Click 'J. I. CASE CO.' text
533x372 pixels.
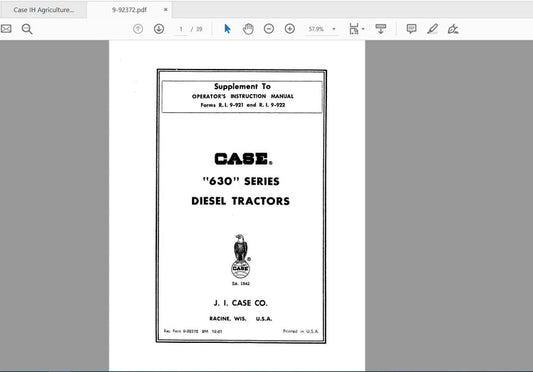[241, 303]
